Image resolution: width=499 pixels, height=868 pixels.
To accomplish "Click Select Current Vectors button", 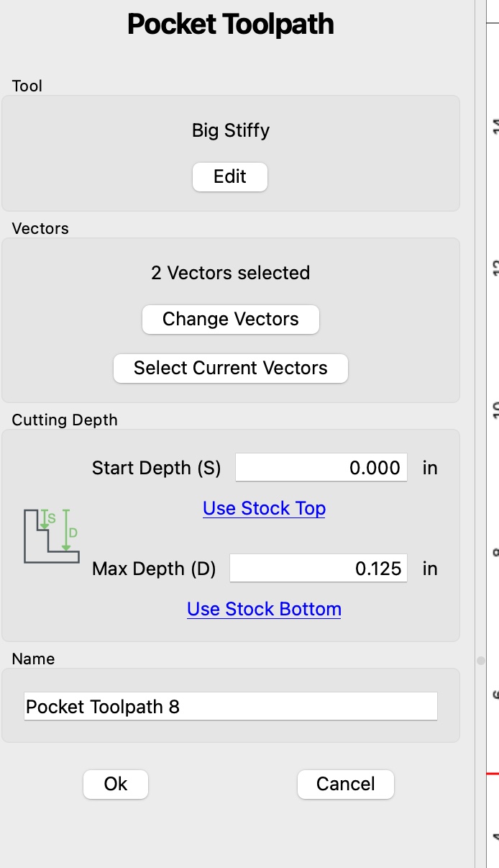I will pyautogui.click(x=231, y=369).
